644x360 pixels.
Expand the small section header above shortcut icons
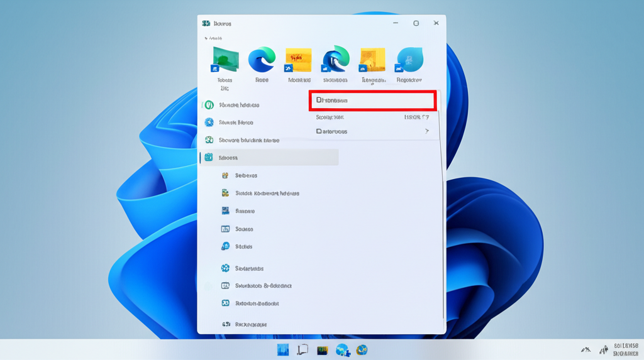(x=214, y=38)
